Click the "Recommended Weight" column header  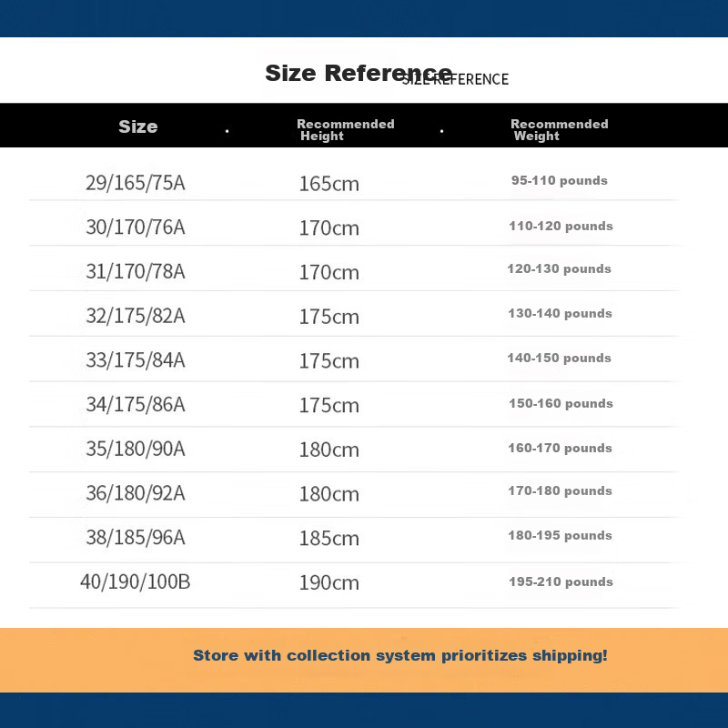559,129
